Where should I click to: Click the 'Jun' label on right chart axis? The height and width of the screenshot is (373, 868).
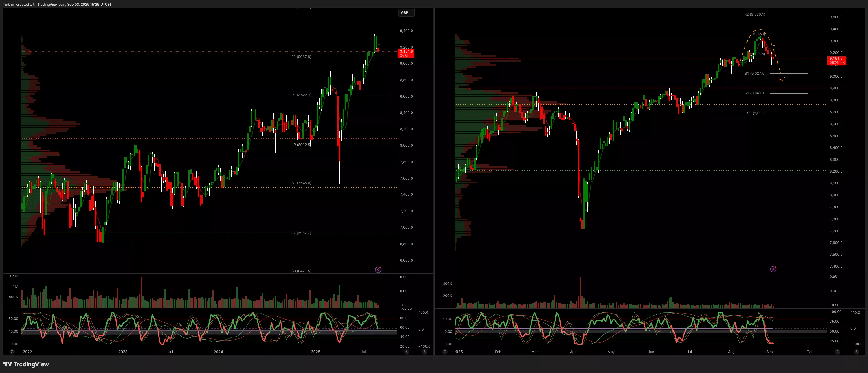point(651,352)
